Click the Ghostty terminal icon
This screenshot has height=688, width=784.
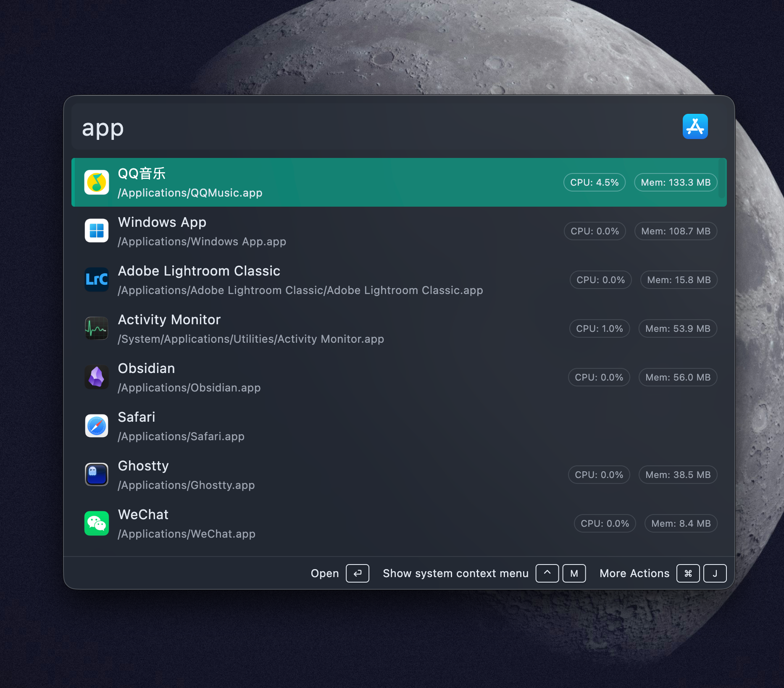[97, 475]
